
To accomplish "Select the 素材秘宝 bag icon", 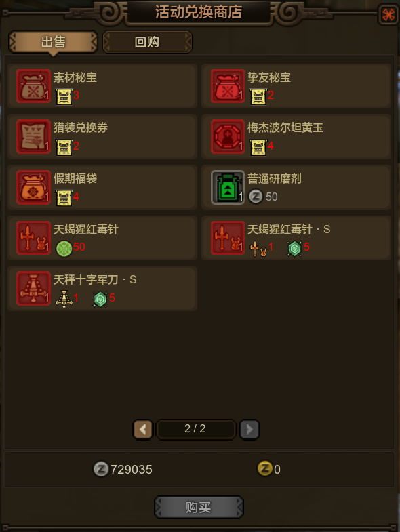I will [x=34, y=86].
